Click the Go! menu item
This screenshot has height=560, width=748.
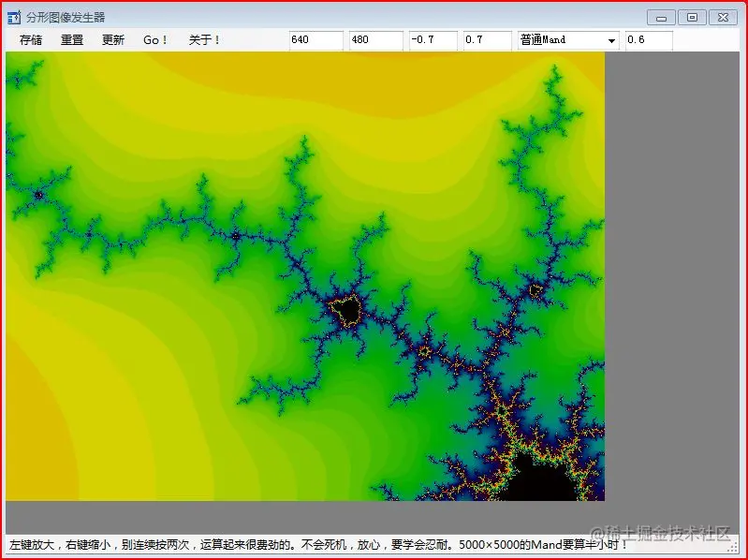coord(155,40)
